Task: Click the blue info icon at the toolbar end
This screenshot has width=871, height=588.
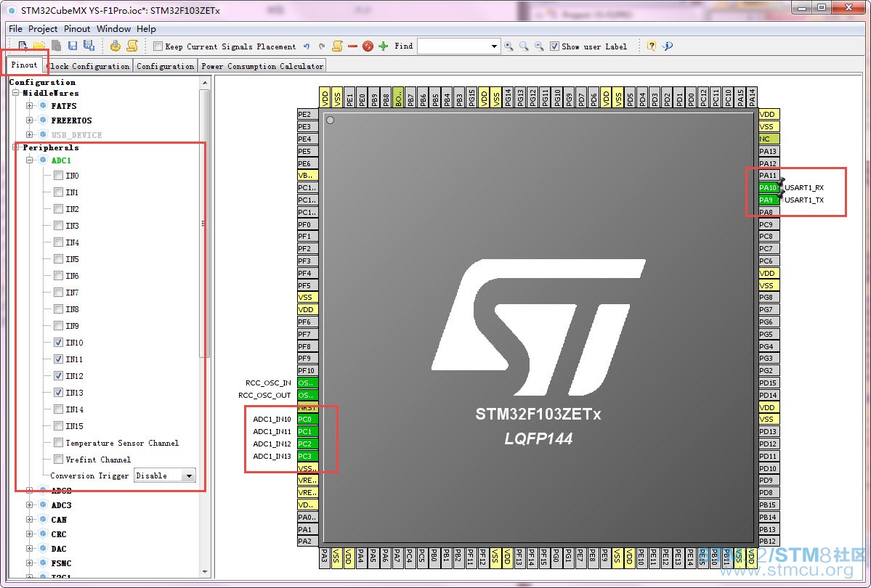Action: click(668, 46)
